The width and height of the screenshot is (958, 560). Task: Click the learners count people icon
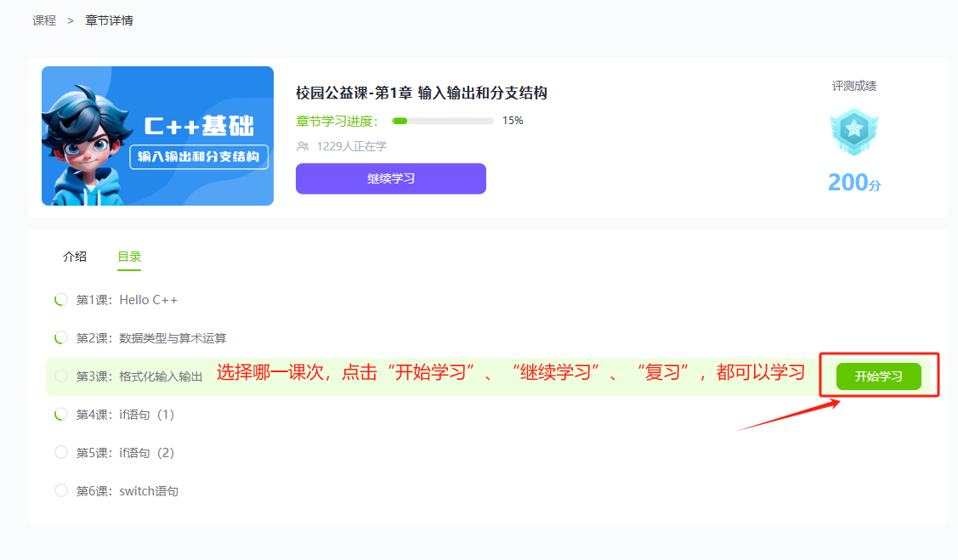[303, 146]
